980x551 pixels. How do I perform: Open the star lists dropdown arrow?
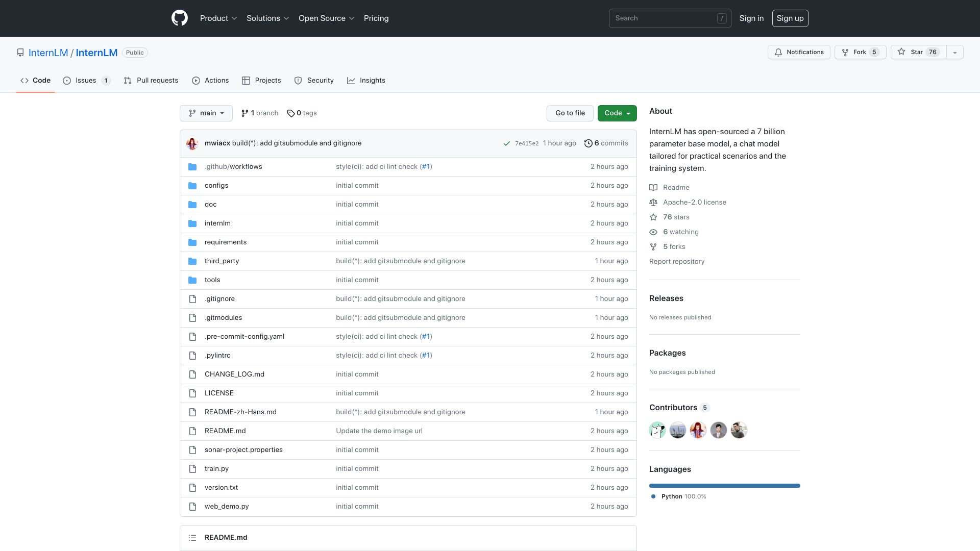point(955,52)
